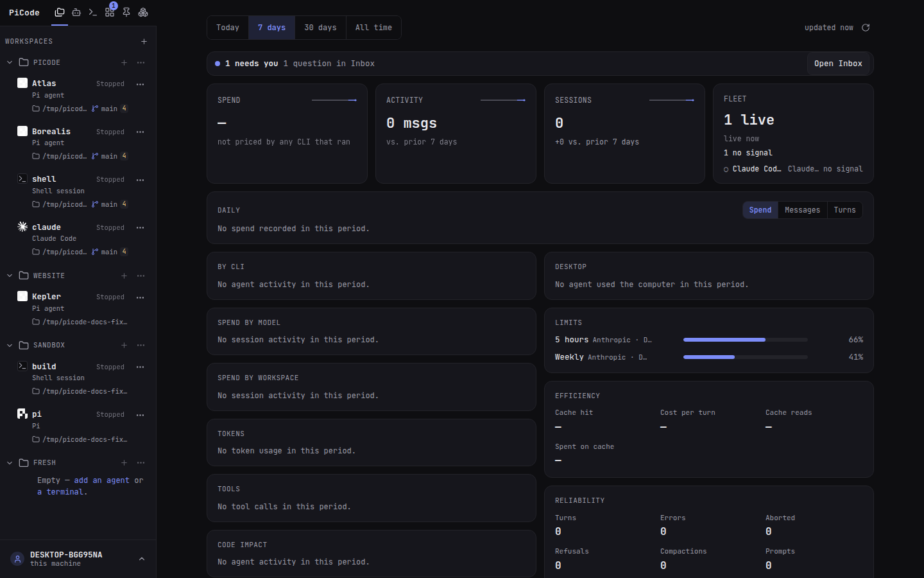The image size is (924, 578).
Task: Click the 'updated now' status text
Action: pyautogui.click(x=829, y=28)
